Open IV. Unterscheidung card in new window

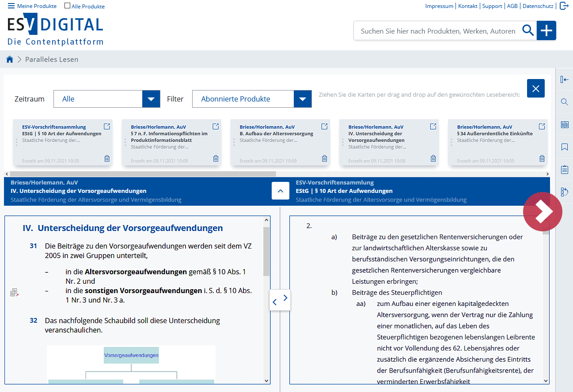coord(433,127)
